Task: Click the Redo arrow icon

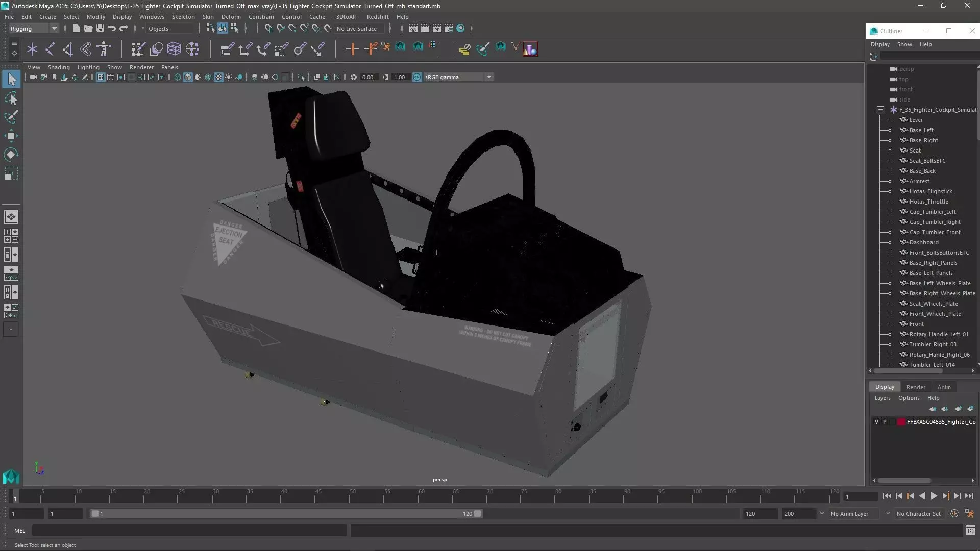Action: (124, 29)
